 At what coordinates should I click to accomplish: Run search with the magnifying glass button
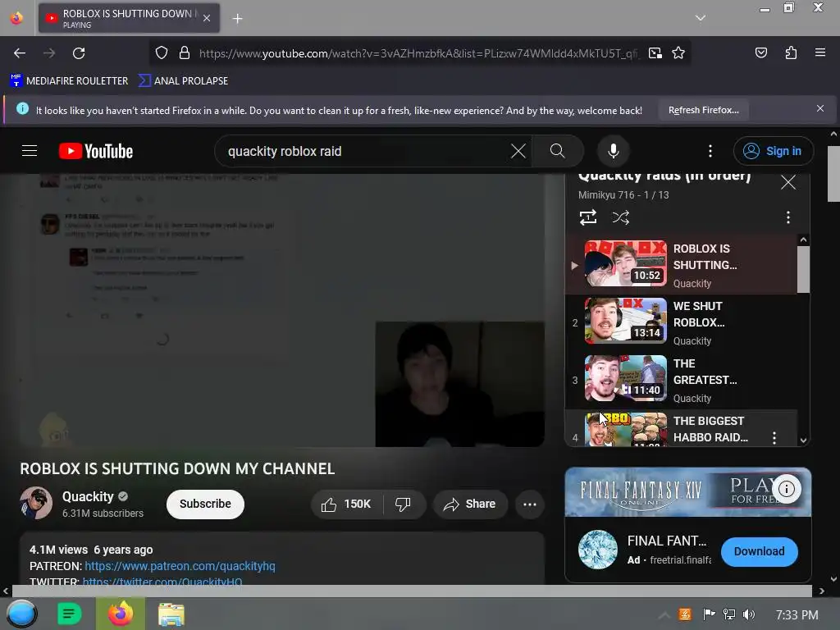(557, 151)
